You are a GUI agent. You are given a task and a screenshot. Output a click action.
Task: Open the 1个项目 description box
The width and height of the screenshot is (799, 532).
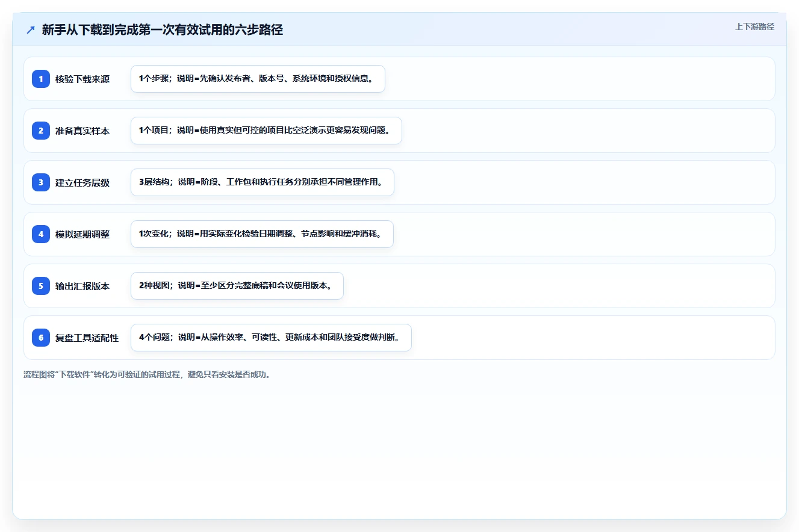click(x=266, y=131)
